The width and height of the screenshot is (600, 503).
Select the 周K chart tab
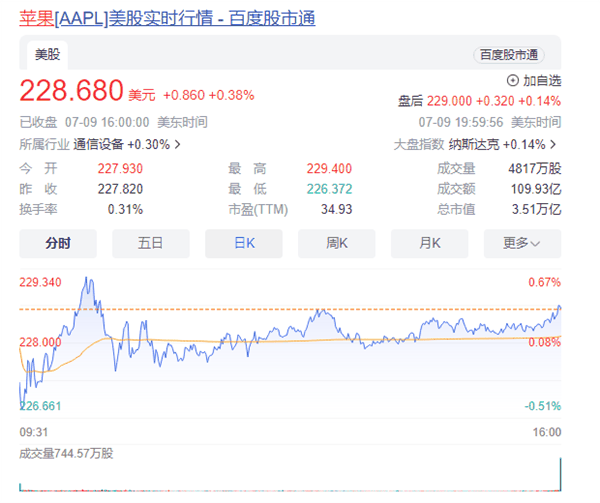pyautogui.click(x=337, y=242)
